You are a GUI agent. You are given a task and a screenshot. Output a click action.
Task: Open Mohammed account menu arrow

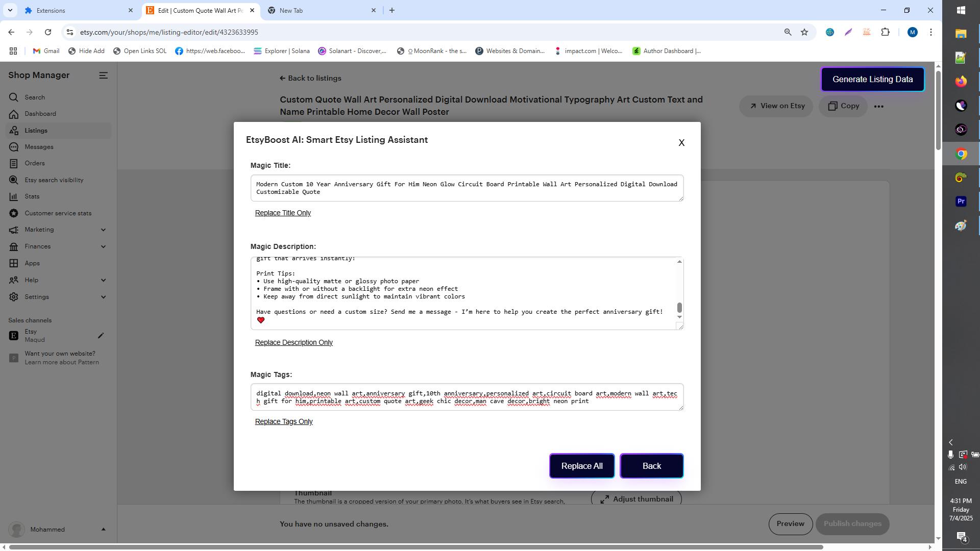coord(103,530)
